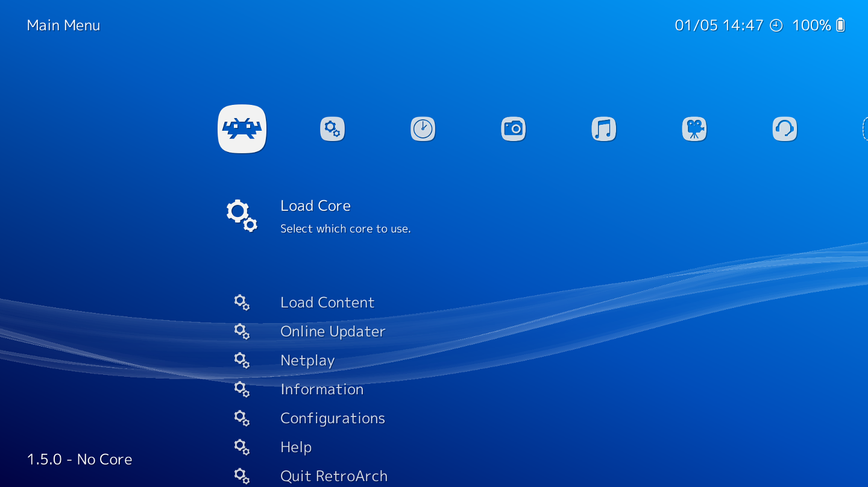Screen dimensions: 868x487
Task: Select the RetroArch Main Menu invader icon
Action: [x=242, y=129]
